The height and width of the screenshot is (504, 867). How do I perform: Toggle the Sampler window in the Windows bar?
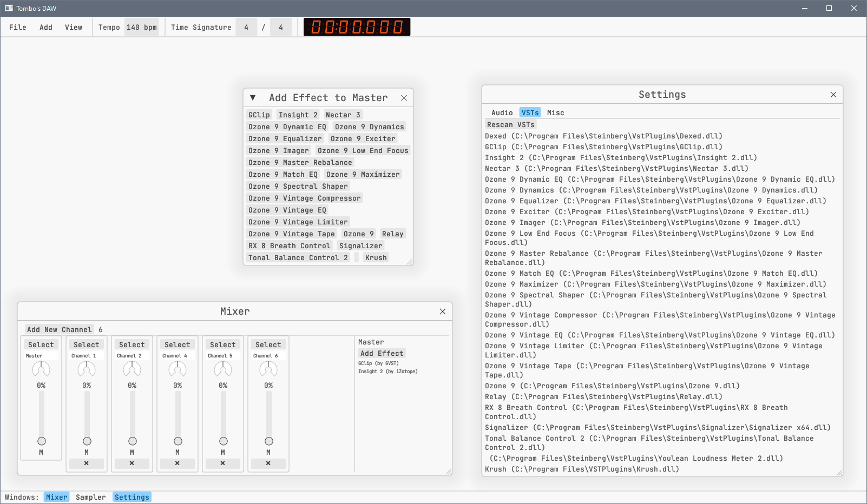(91, 498)
